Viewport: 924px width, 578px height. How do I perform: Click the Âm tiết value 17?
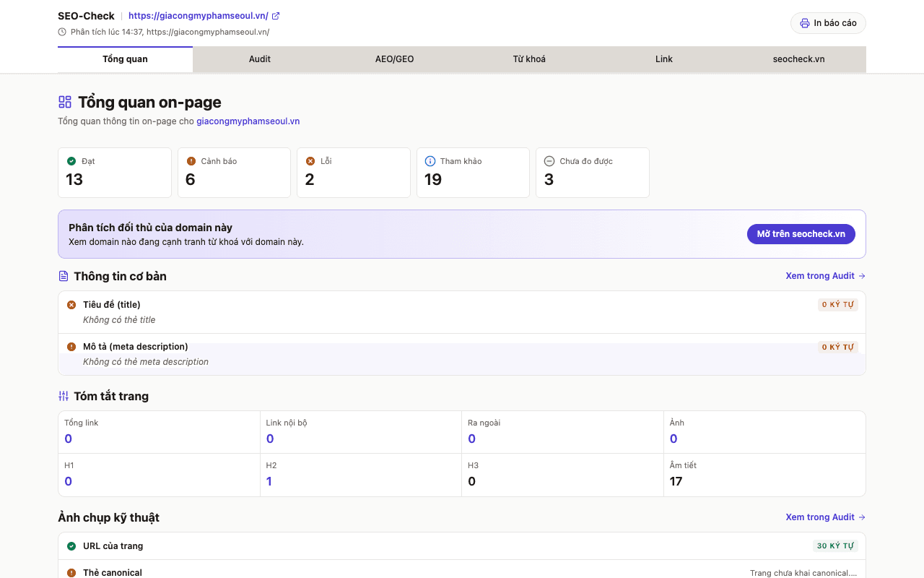click(x=676, y=481)
